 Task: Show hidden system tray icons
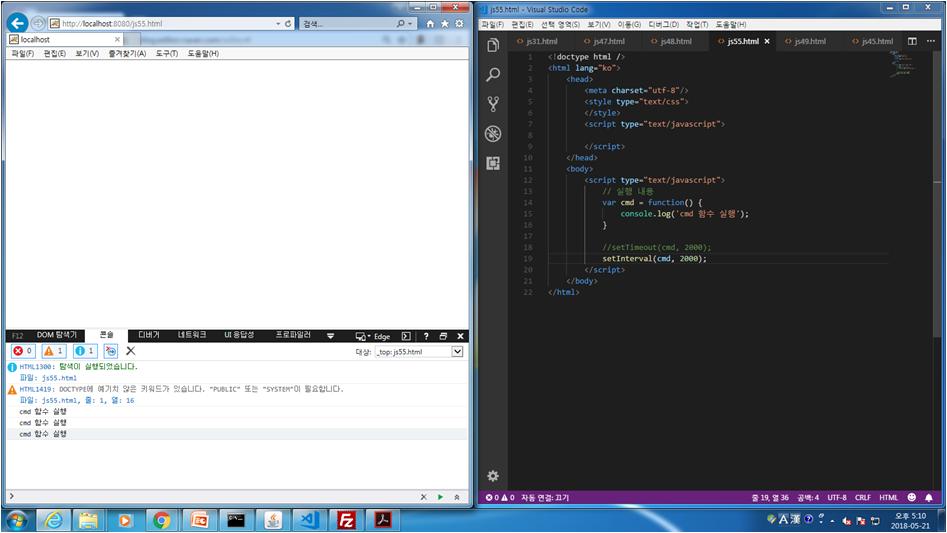point(832,520)
